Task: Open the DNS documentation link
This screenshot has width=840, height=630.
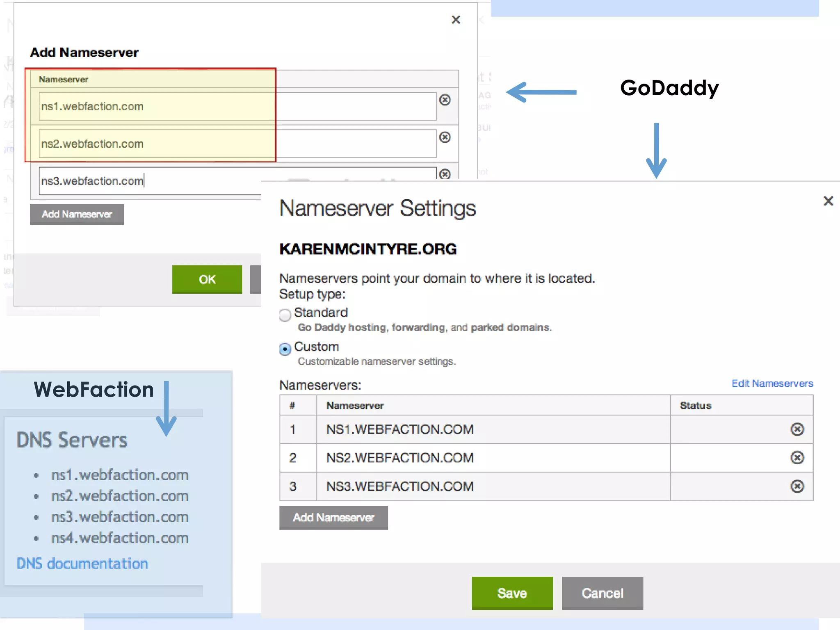Action: (x=82, y=564)
